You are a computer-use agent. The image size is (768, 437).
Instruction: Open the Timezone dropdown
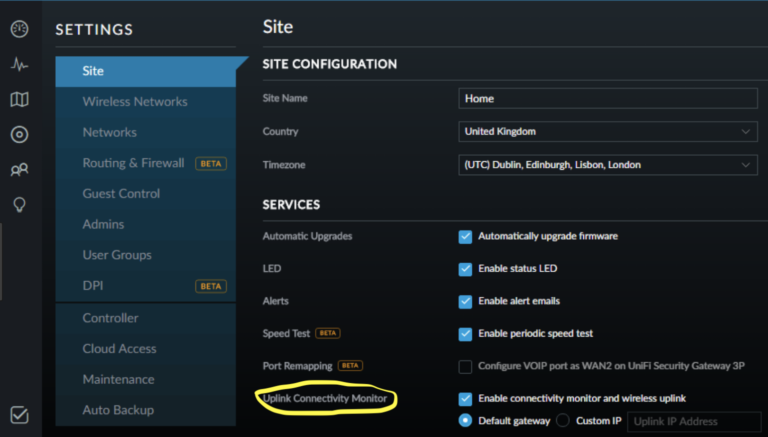point(608,165)
